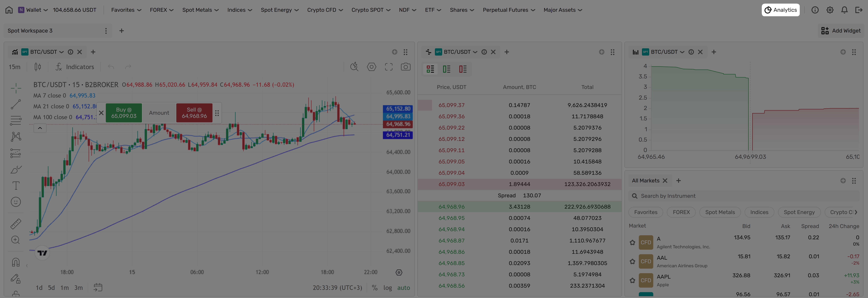Open the emoji icons tool
Screen dimensions: 868x298
click(x=16, y=202)
